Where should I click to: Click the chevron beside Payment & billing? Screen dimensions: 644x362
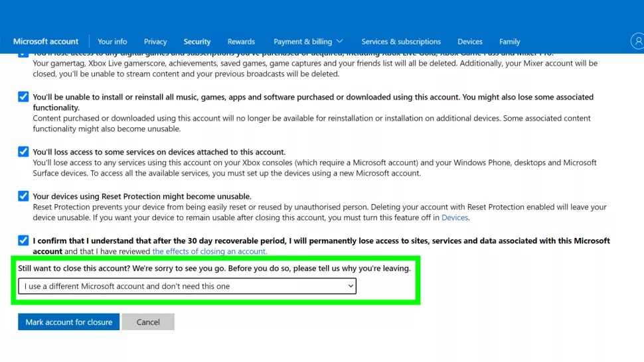pos(340,41)
